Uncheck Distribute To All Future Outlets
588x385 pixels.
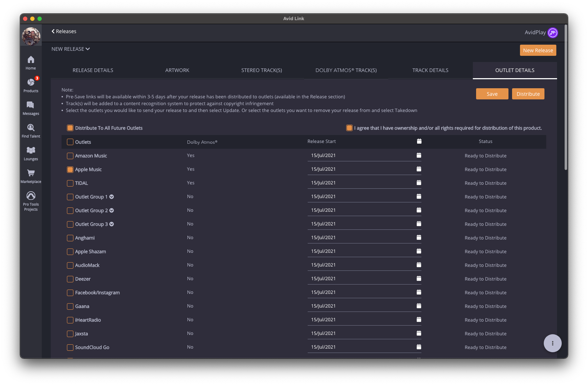(x=70, y=128)
